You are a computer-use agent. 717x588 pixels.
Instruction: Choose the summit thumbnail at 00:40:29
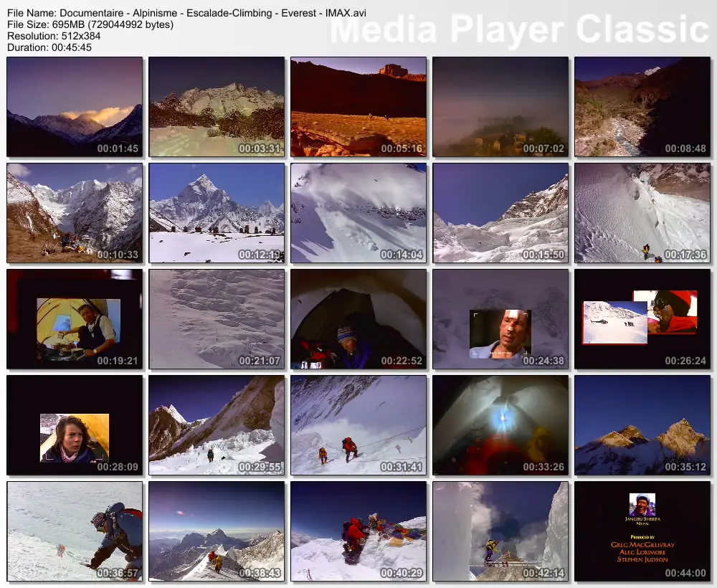[x=358, y=531]
